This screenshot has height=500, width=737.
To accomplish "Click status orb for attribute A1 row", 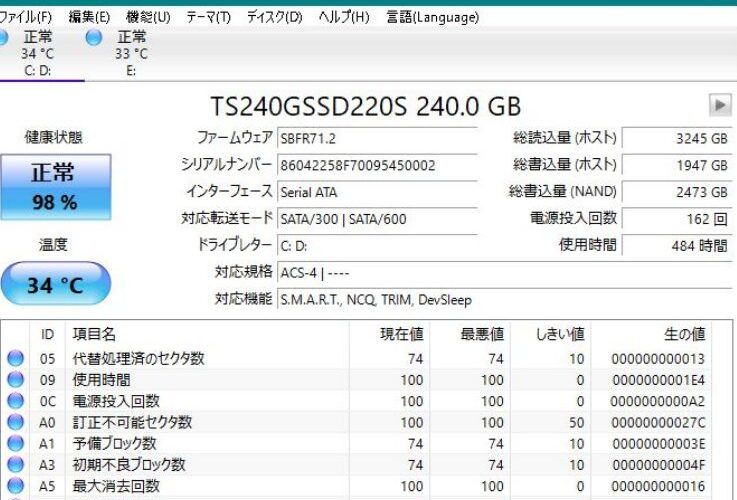I will [16, 443].
